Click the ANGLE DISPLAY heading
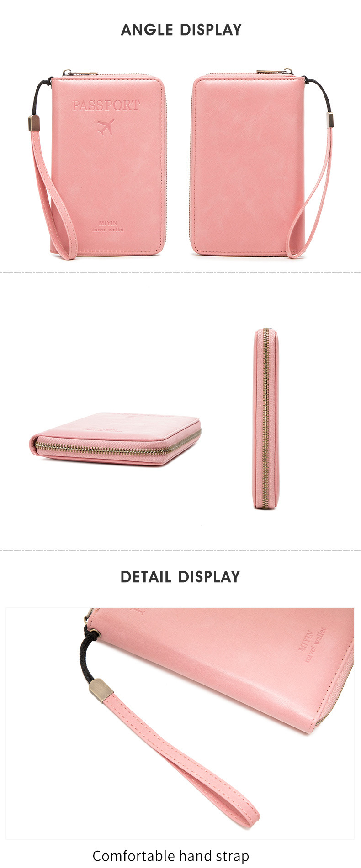This screenshot has width=361, height=868. (x=181, y=30)
